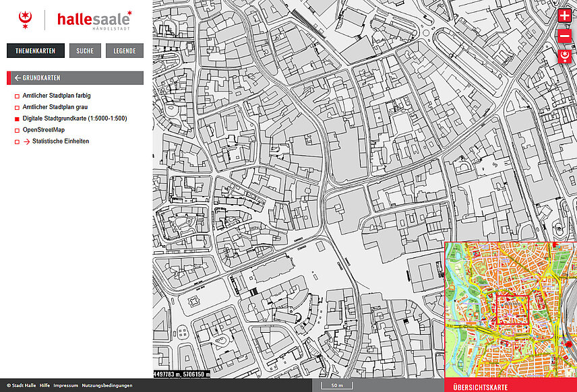Collapse the Übersichtskarte overview panel
577x392 pixels.
tap(510, 387)
